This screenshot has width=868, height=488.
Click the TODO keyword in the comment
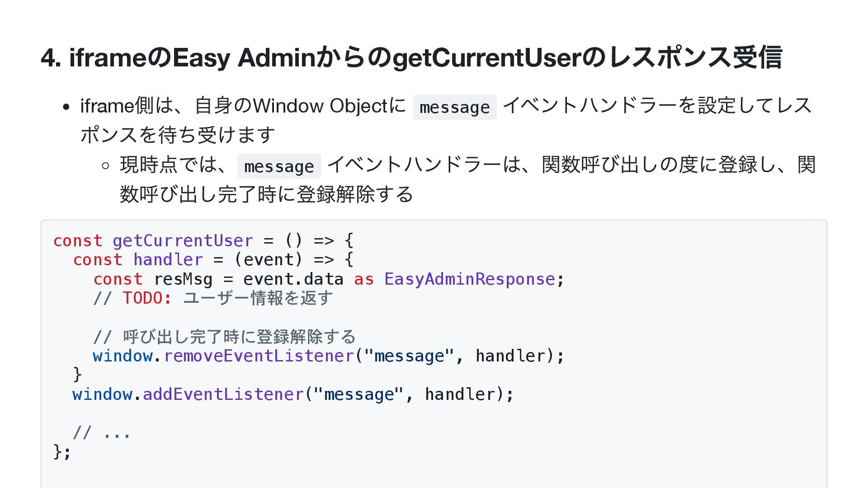coord(147,298)
